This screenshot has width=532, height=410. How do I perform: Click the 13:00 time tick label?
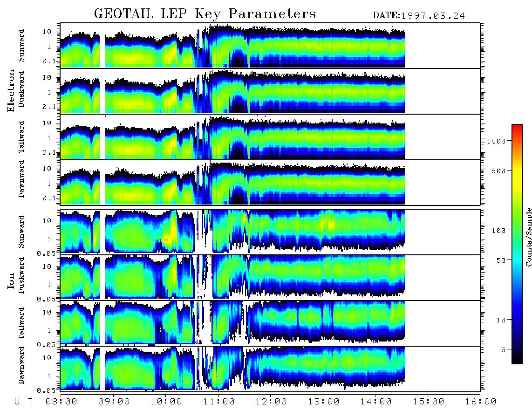[324, 402]
